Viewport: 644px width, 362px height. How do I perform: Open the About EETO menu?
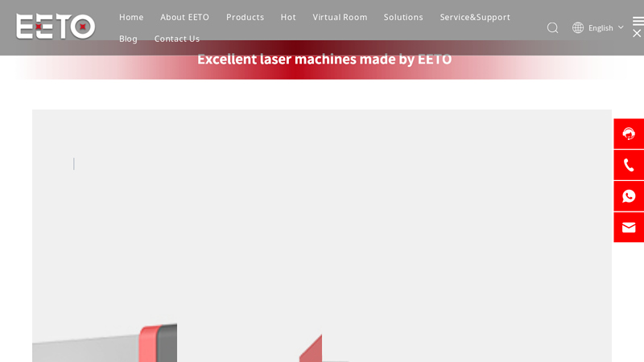pyautogui.click(x=185, y=17)
